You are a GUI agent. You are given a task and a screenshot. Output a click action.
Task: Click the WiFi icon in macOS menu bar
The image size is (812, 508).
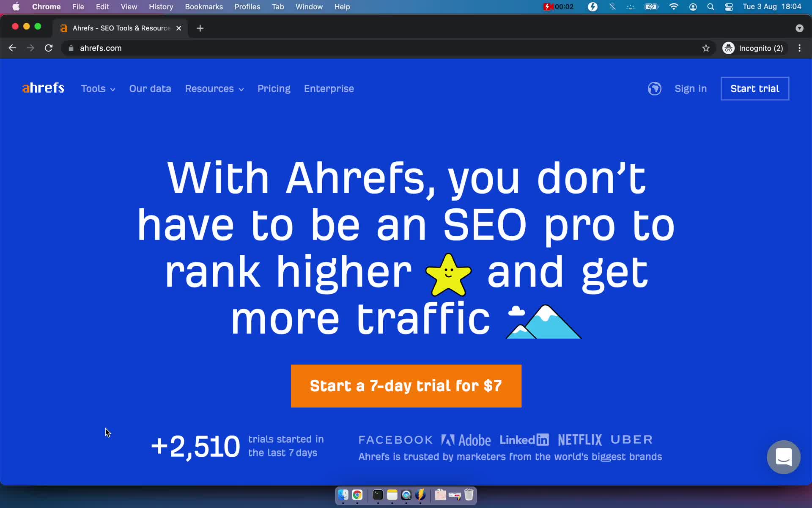673,6
